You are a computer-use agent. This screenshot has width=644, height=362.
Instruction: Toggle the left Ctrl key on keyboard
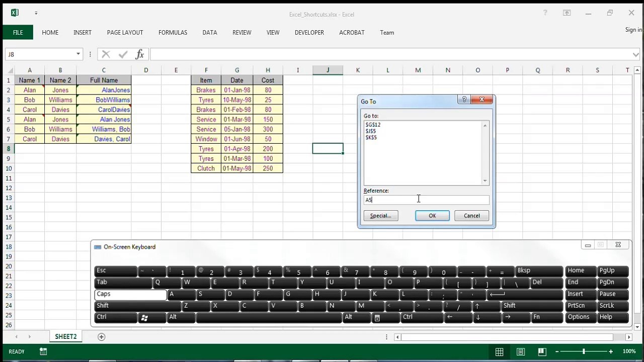tap(116, 317)
